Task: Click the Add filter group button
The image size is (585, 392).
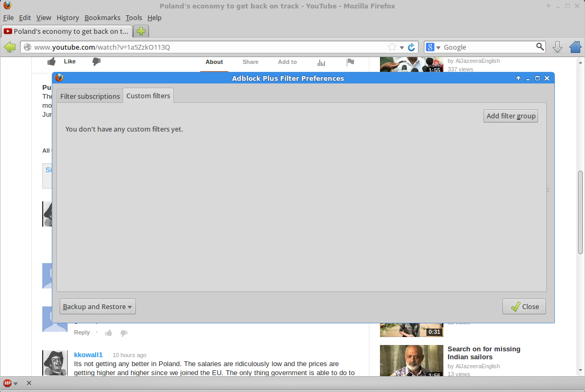Action: click(x=510, y=116)
